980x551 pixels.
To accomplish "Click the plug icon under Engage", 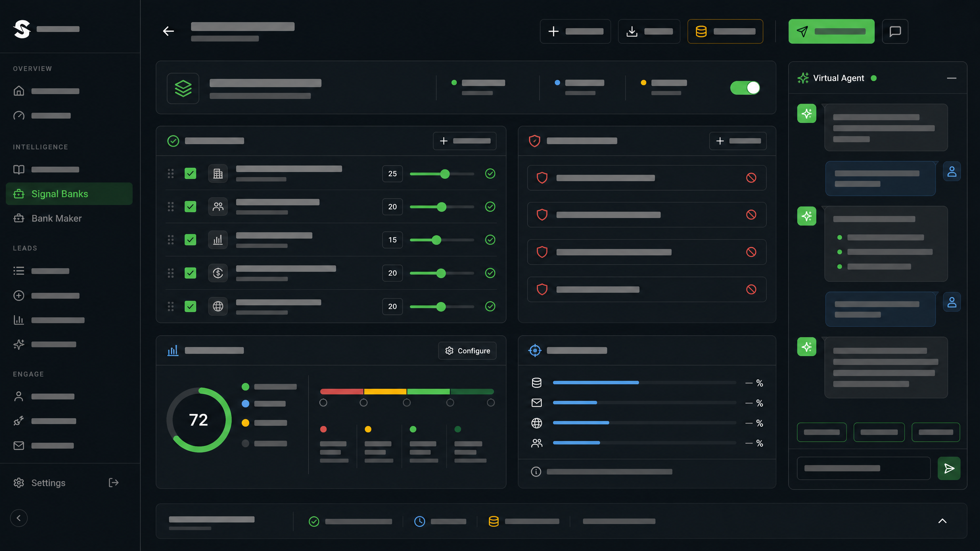I will click(x=19, y=421).
